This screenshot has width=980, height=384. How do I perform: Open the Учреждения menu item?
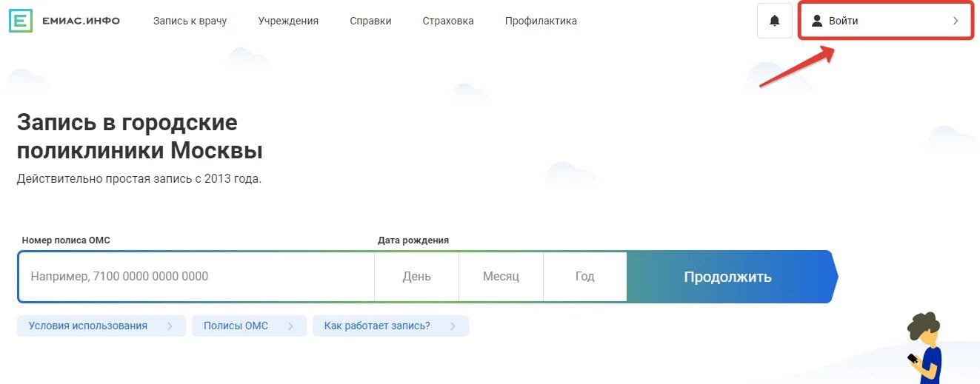[288, 21]
